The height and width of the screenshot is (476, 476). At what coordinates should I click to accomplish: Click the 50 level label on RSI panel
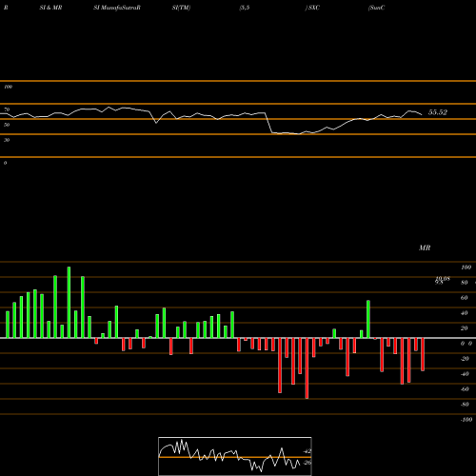[7, 125]
